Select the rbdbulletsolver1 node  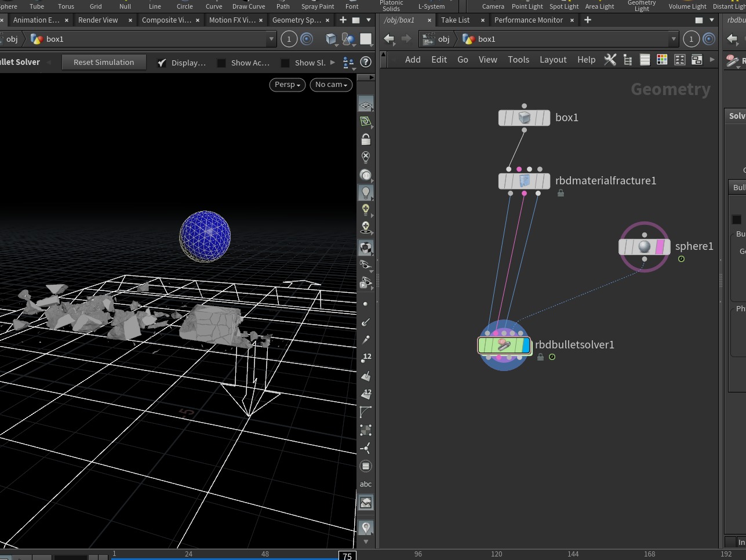point(504,345)
